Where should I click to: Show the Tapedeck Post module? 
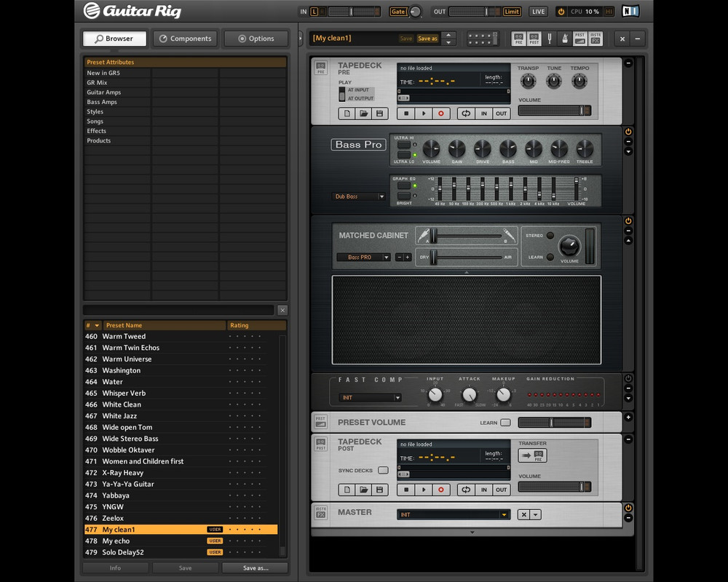coord(534,39)
